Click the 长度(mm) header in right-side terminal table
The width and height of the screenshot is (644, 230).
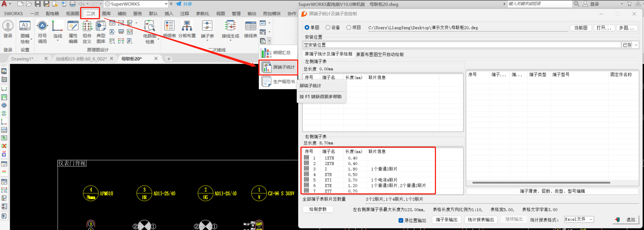point(354,152)
